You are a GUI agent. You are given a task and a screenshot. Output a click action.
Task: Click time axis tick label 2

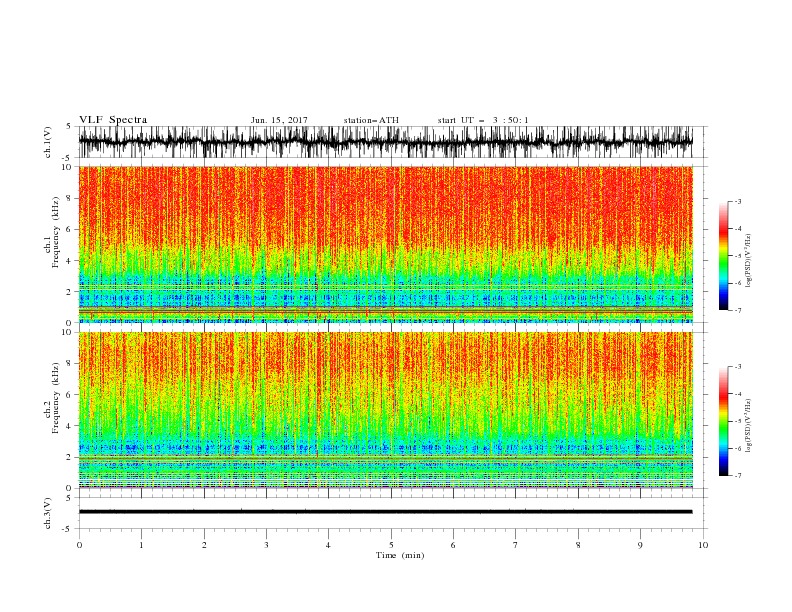tap(204, 545)
